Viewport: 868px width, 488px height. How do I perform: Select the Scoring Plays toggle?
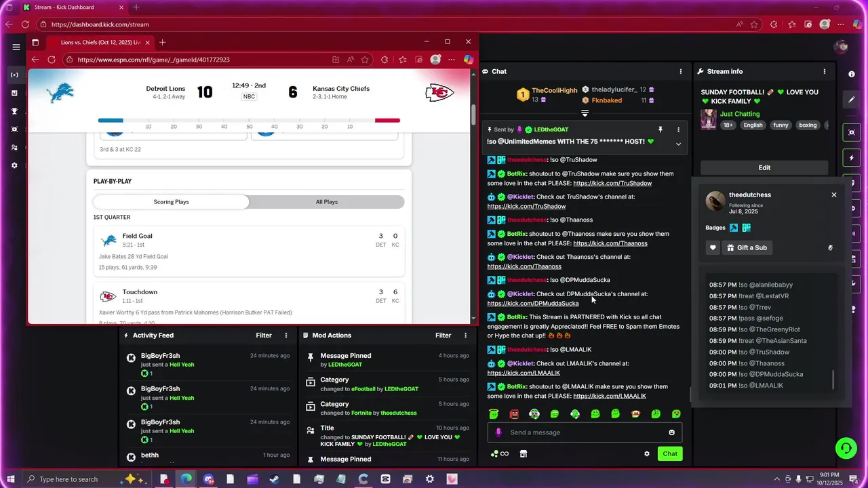point(171,202)
